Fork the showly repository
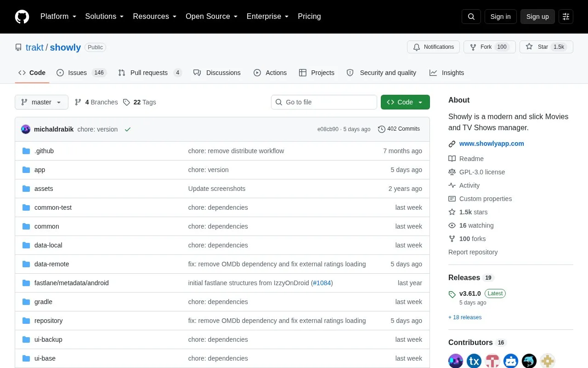This screenshot has height=368, width=588. [490, 47]
